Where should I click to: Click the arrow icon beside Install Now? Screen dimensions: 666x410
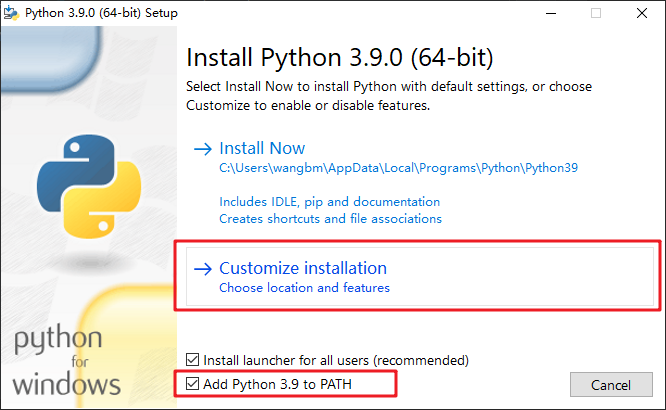(x=202, y=149)
